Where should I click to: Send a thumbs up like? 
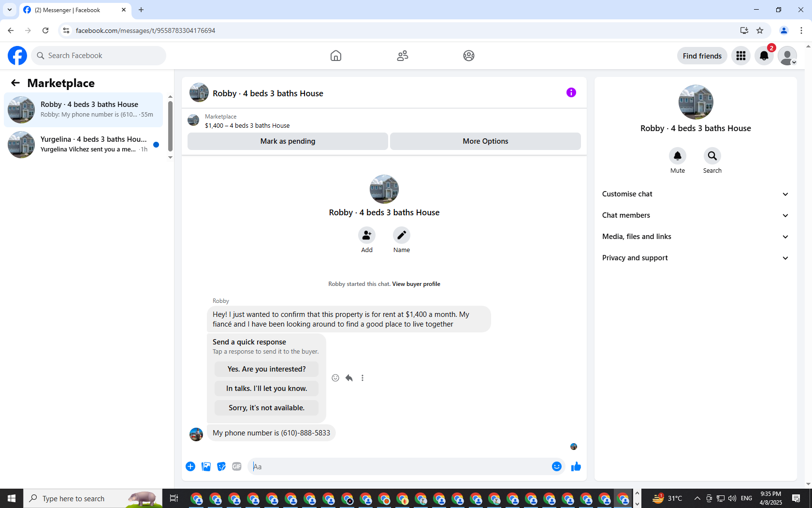point(576,466)
